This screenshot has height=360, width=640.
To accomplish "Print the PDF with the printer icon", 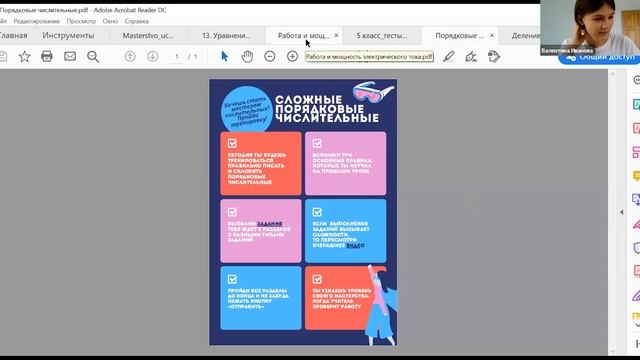I will tap(47, 56).
